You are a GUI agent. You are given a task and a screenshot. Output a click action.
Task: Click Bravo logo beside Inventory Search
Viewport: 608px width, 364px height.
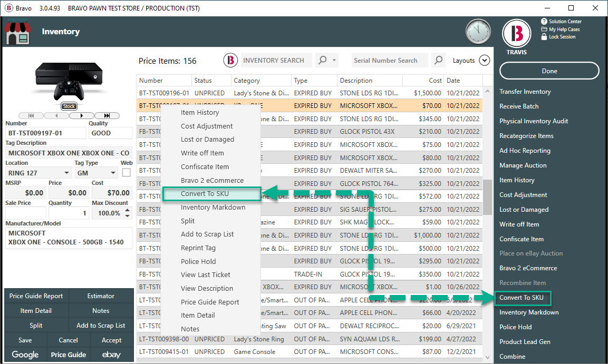click(x=230, y=61)
